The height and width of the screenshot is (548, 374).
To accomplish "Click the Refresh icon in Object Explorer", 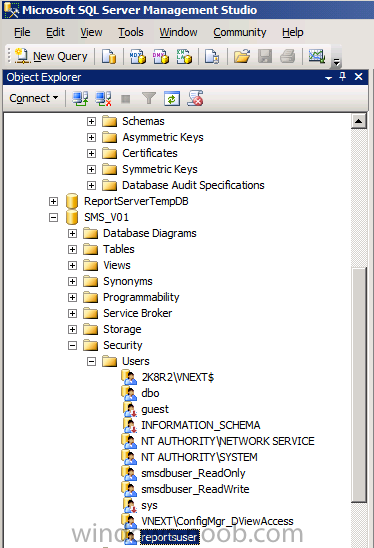I will pyautogui.click(x=172, y=99).
